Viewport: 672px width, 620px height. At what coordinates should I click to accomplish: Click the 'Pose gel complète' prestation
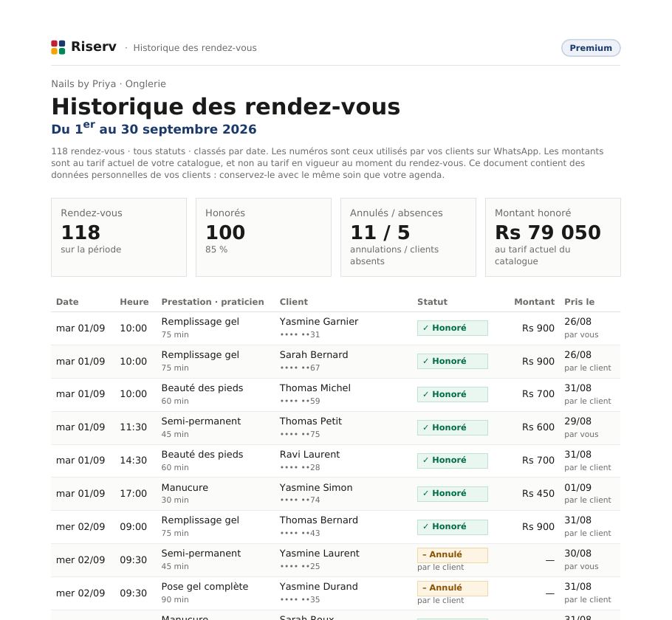[205, 587]
